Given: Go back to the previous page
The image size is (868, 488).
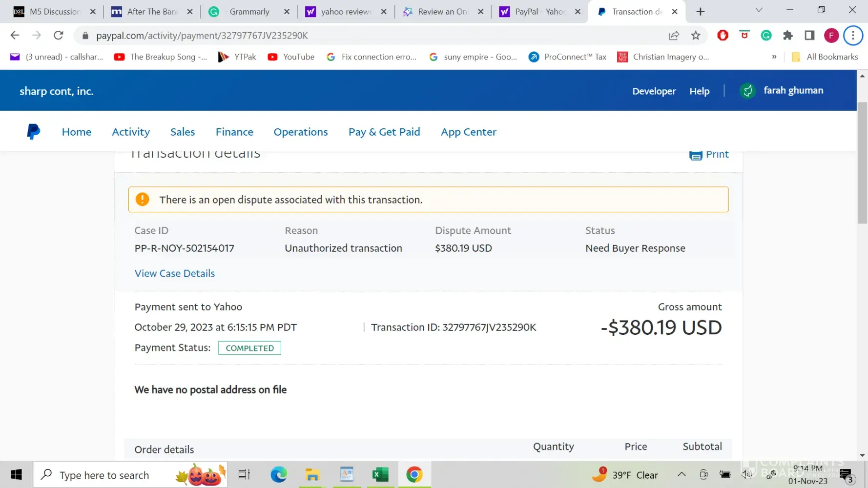Looking at the screenshot, I should (x=15, y=35).
